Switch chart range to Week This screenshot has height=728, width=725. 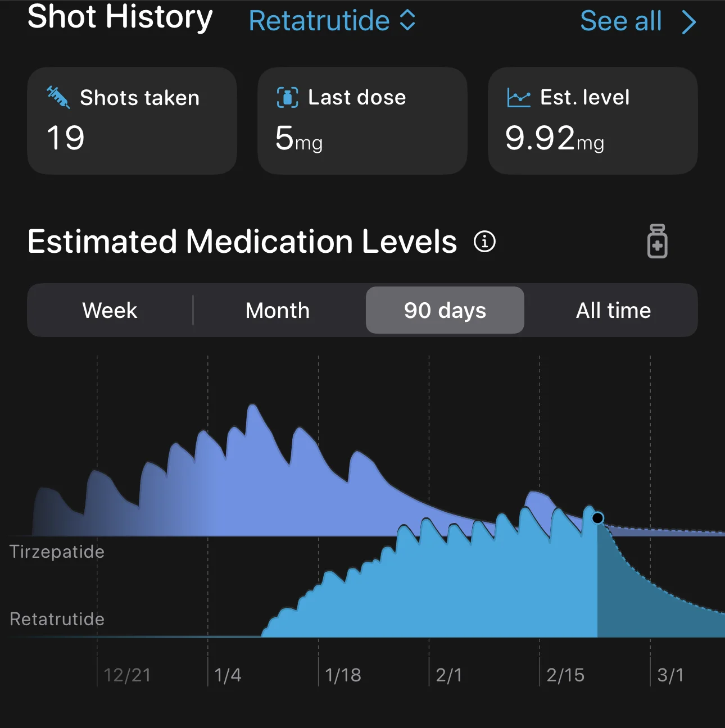(x=110, y=310)
